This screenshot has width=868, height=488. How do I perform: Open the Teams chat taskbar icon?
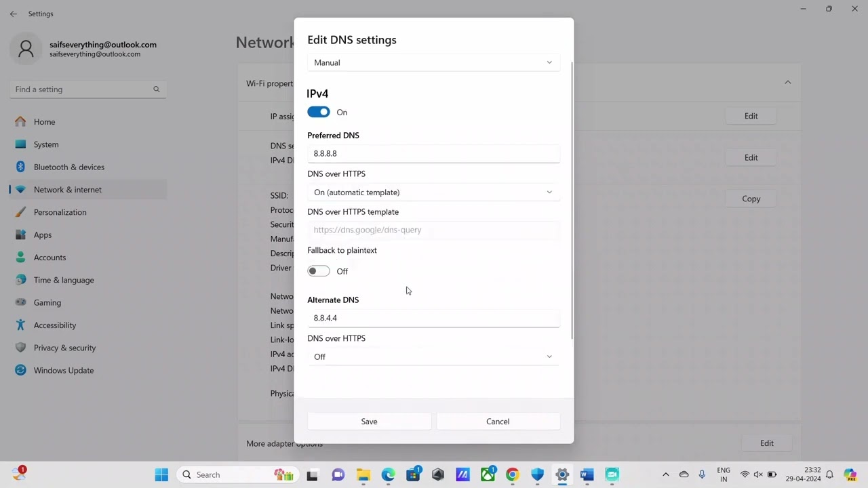338,474
